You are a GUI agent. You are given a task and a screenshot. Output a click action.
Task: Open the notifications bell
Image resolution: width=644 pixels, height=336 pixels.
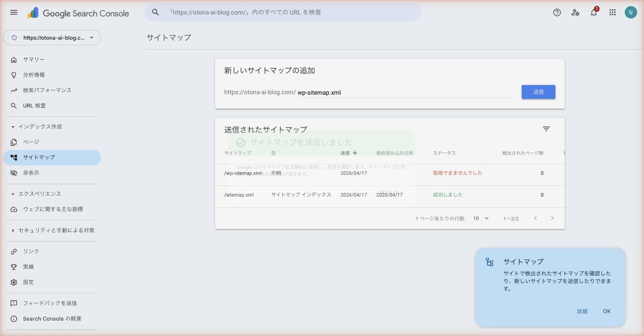[594, 12]
